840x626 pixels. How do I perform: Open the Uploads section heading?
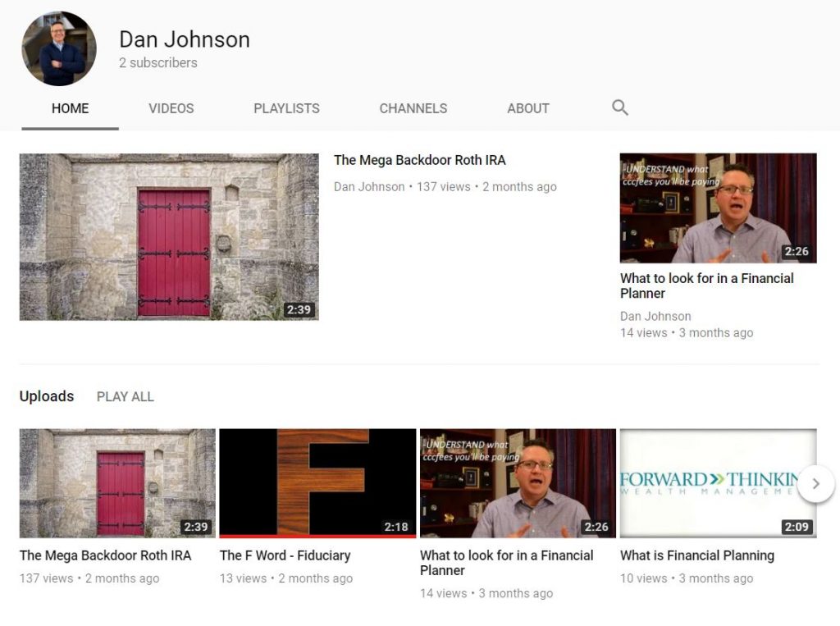(x=47, y=396)
